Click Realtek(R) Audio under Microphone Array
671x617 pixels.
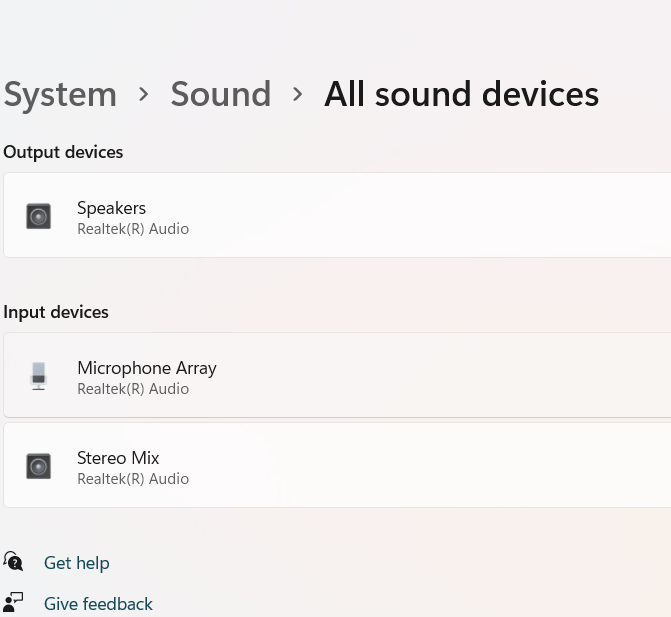[133, 389]
